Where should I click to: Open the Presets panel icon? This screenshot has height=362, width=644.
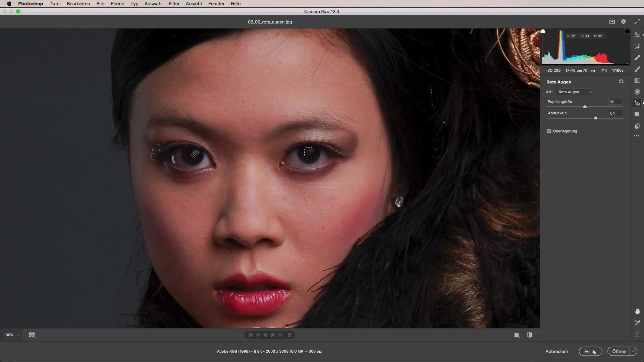pyautogui.click(x=637, y=126)
